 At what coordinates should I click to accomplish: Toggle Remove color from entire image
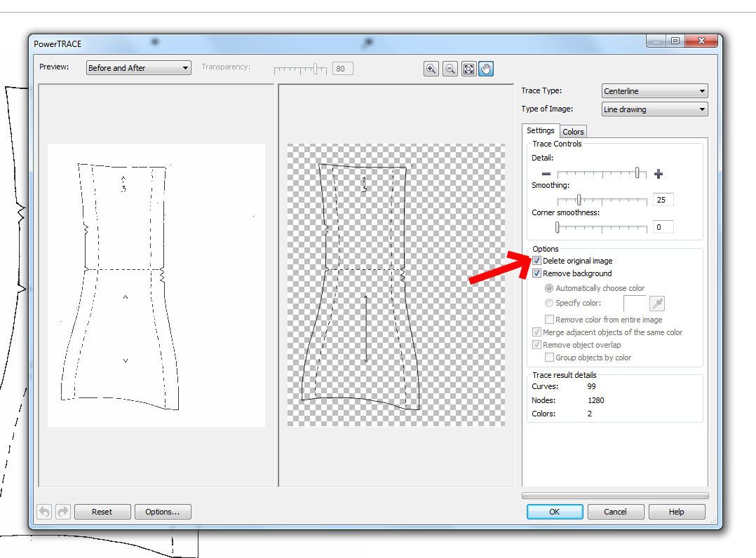pyautogui.click(x=549, y=320)
